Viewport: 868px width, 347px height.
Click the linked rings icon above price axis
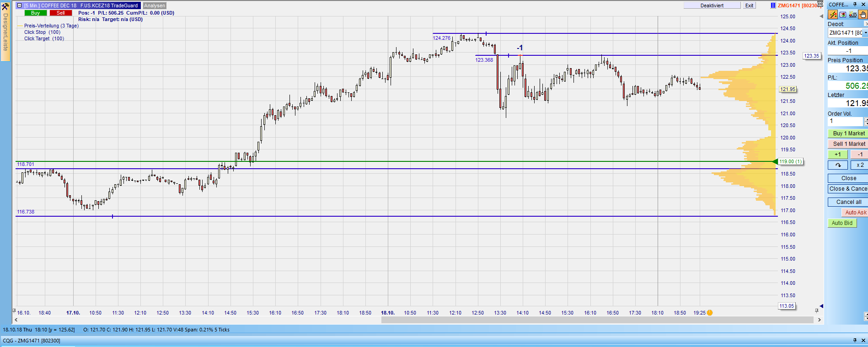click(x=820, y=5)
